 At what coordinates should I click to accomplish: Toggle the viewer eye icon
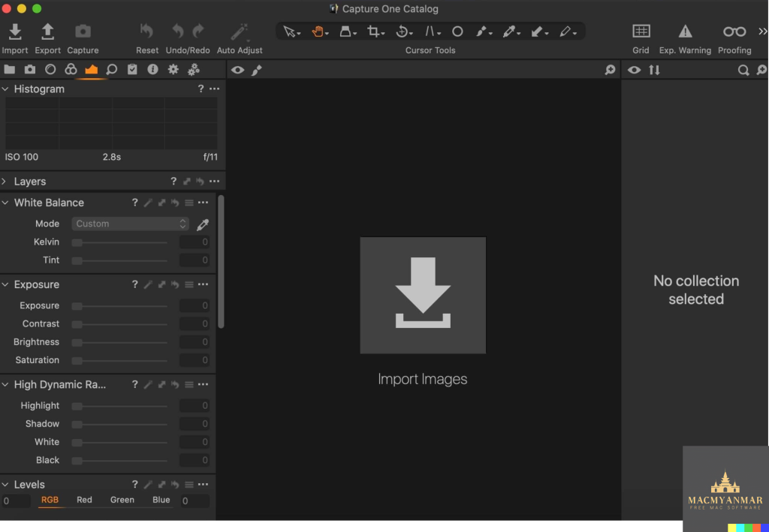pyautogui.click(x=238, y=70)
